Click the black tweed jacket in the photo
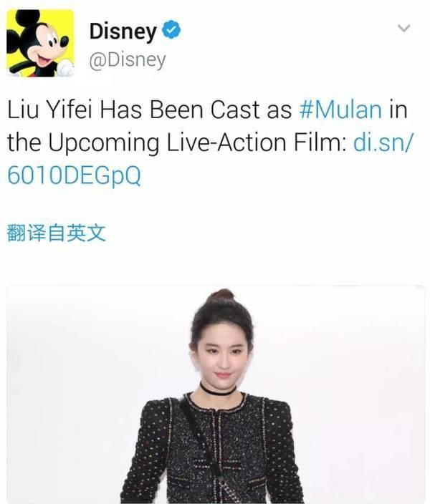Image resolution: width=430 pixels, height=504 pixels. (212, 450)
